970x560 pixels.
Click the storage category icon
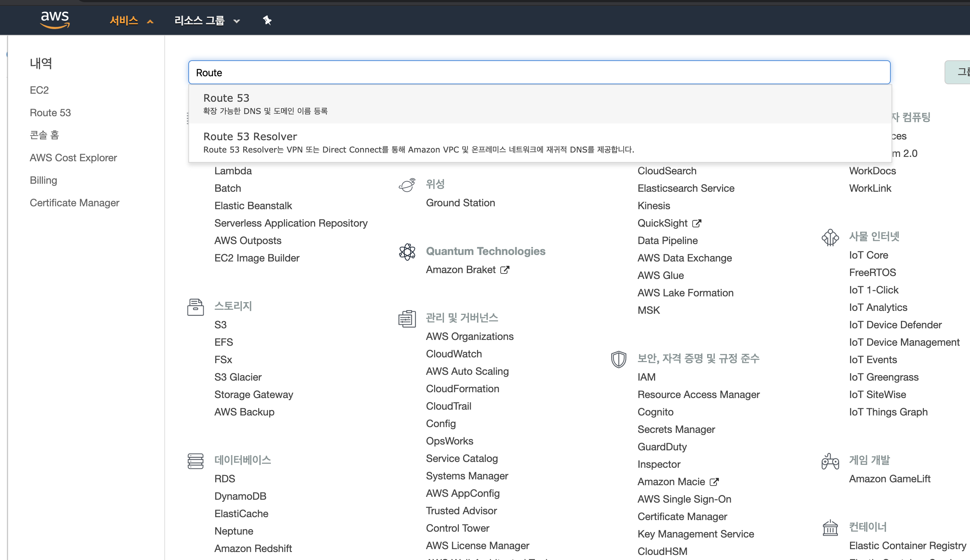click(x=195, y=307)
